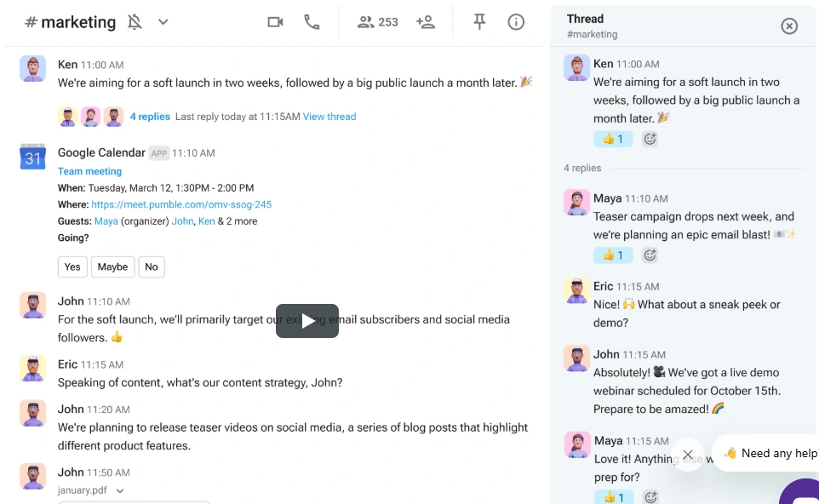Expand the marketing channel dropdown chevron
The image size is (819, 504).
(x=163, y=22)
